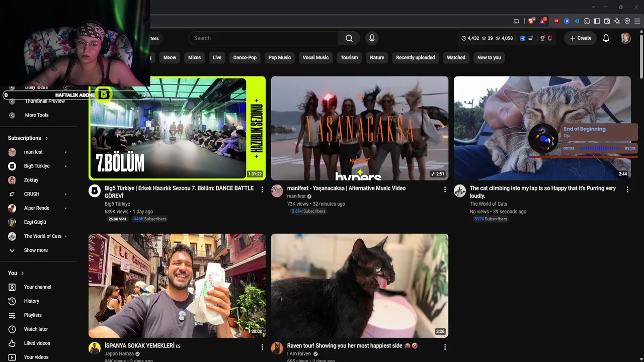Play the İspanya Sokak Yemekleri thumbnail
Screen dimensions: 644x362
tap(177, 286)
